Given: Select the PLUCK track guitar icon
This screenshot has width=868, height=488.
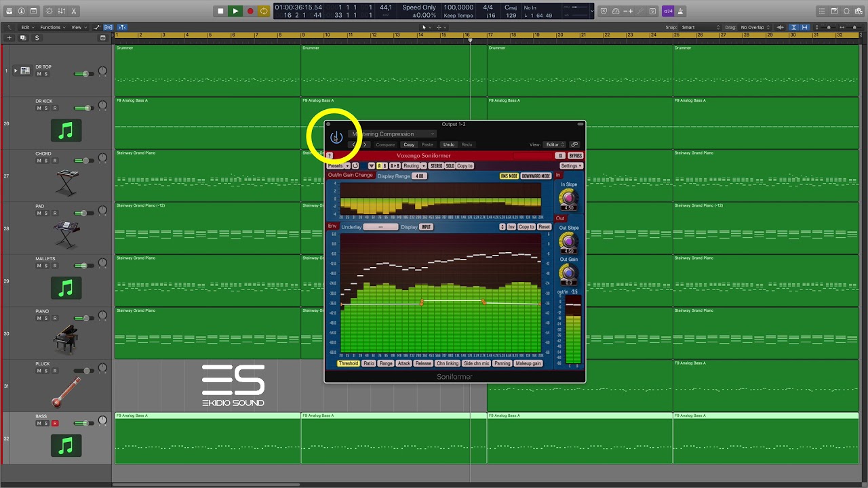Looking at the screenshot, I should (x=66, y=392).
